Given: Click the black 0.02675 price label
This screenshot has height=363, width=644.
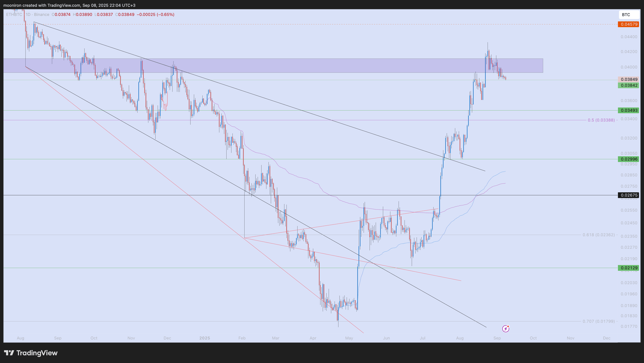Looking at the screenshot, I should pos(629,195).
